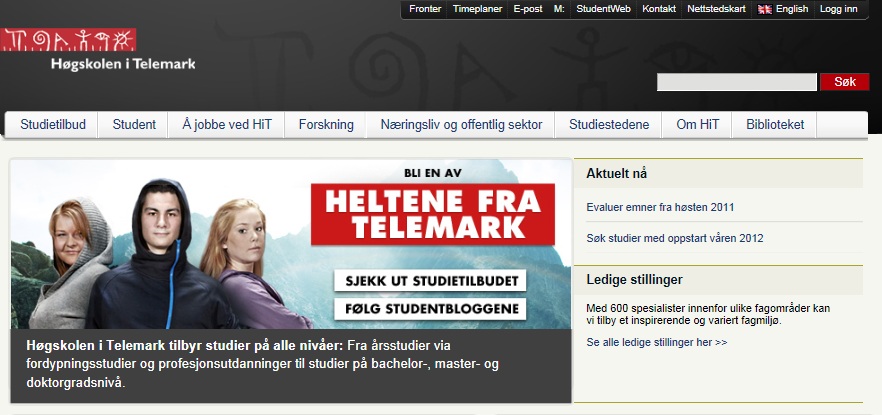Click the Kontakt link
Image resolution: width=882 pixels, height=415 pixels.
[x=659, y=9]
